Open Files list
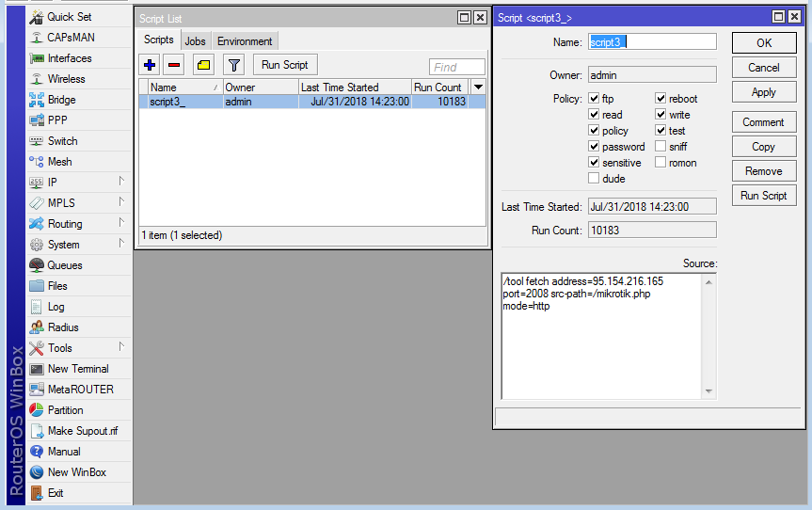The width and height of the screenshot is (812, 510). [79, 286]
